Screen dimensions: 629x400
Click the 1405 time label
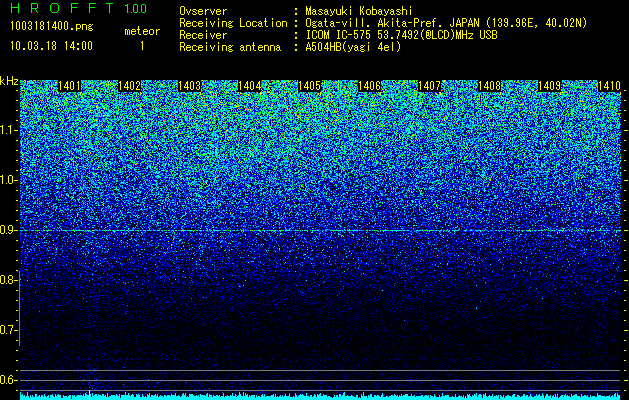coord(310,86)
